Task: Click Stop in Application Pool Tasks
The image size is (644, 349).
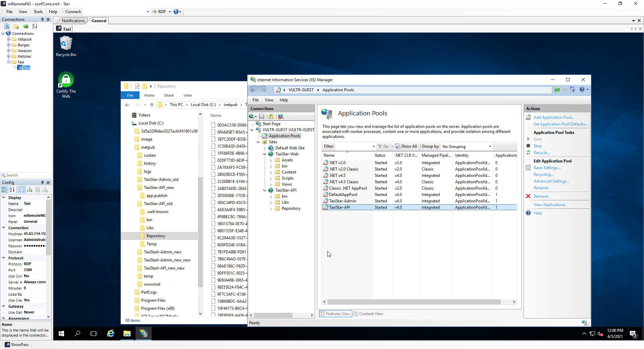Action: click(537, 146)
